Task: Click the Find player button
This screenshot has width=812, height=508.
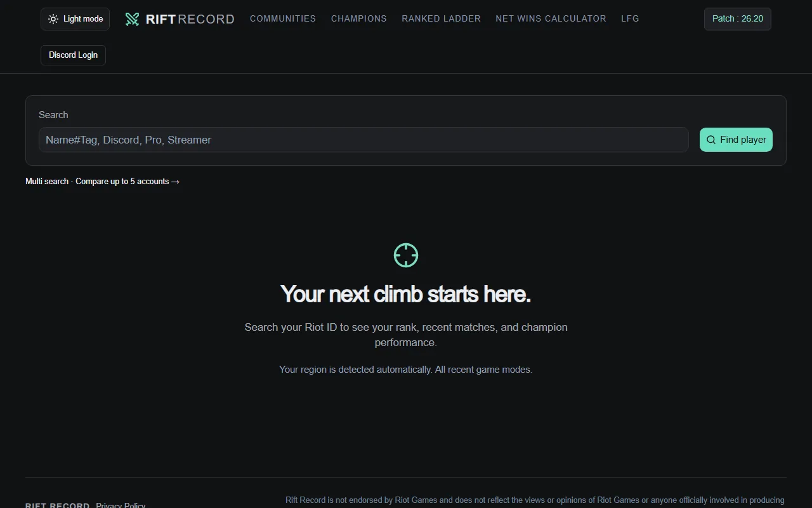Action: tap(736, 140)
